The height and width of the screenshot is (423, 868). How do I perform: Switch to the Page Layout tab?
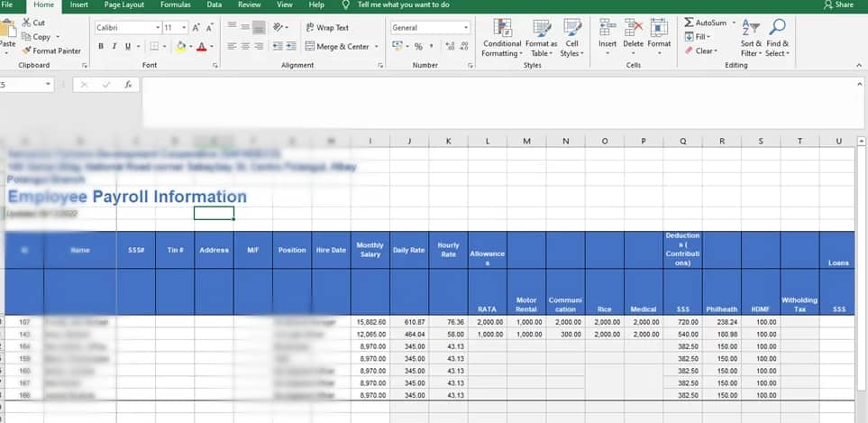click(124, 5)
